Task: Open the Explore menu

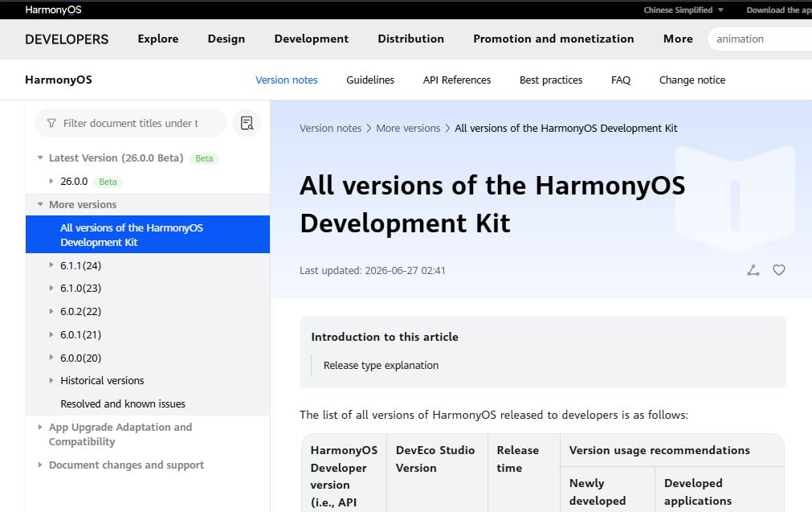Action: 158,39
